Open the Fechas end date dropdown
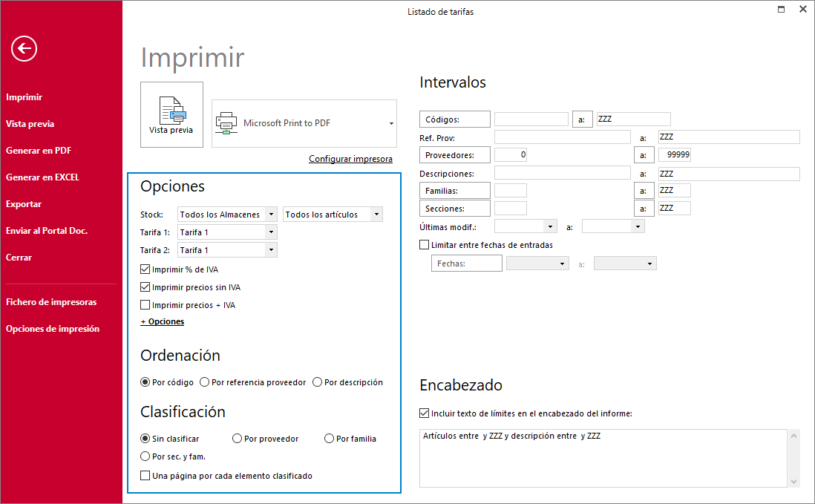Viewport: 815px width, 504px height. click(649, 264)
